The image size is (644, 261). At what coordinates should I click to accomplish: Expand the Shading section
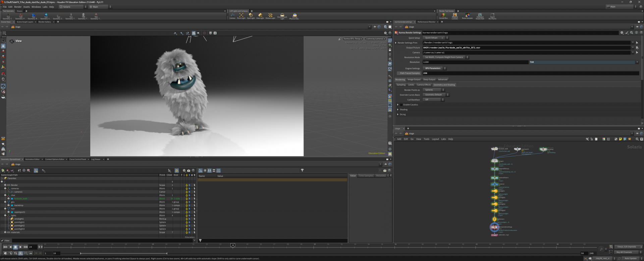coord(398,110)
